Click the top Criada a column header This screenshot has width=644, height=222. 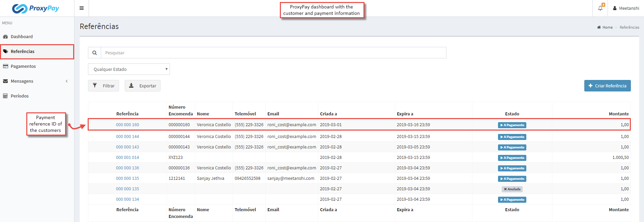328,114
